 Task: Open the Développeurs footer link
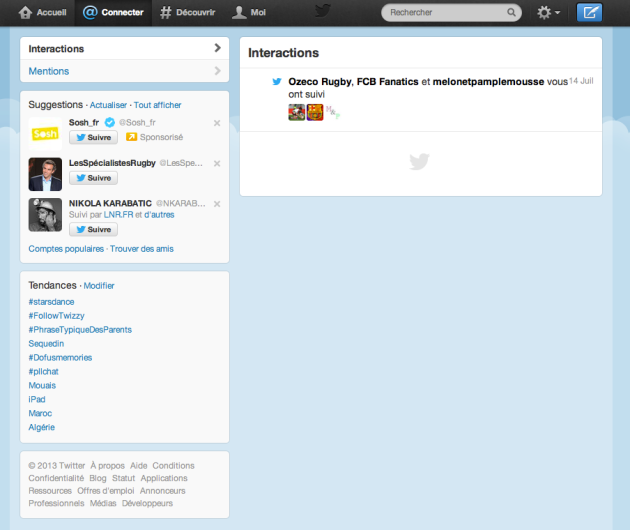(147, 503)
